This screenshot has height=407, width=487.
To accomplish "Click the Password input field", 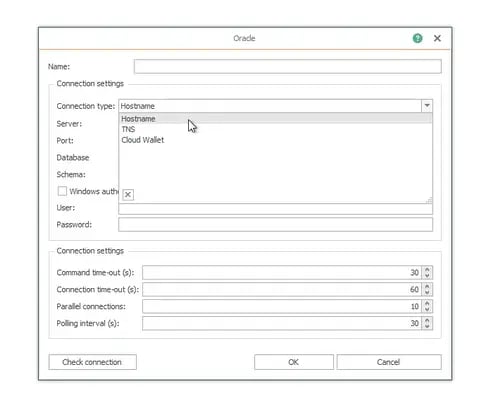I will (275, 225).
